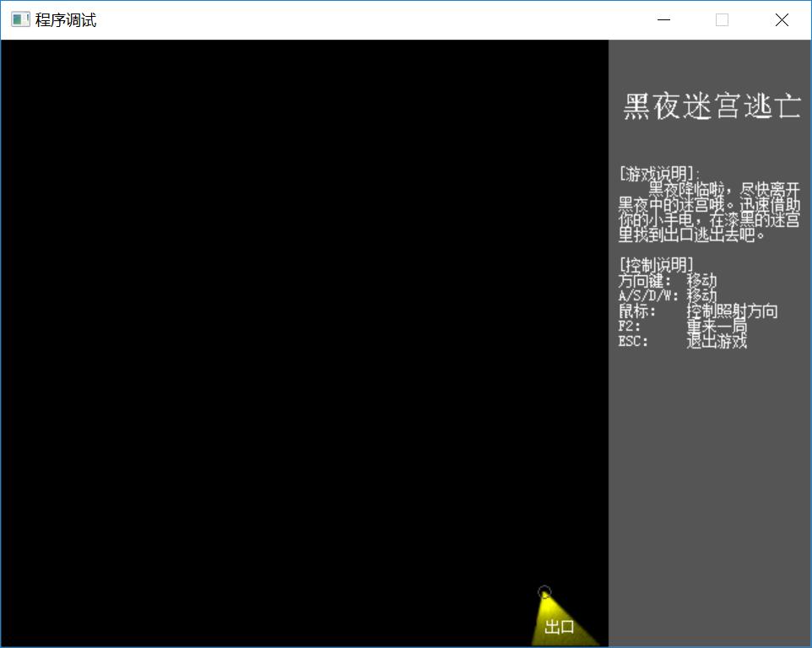Image resolution: width=812 pixels, height=648 pixels.
Task: Click the window title bar
Action: point(338,19)
